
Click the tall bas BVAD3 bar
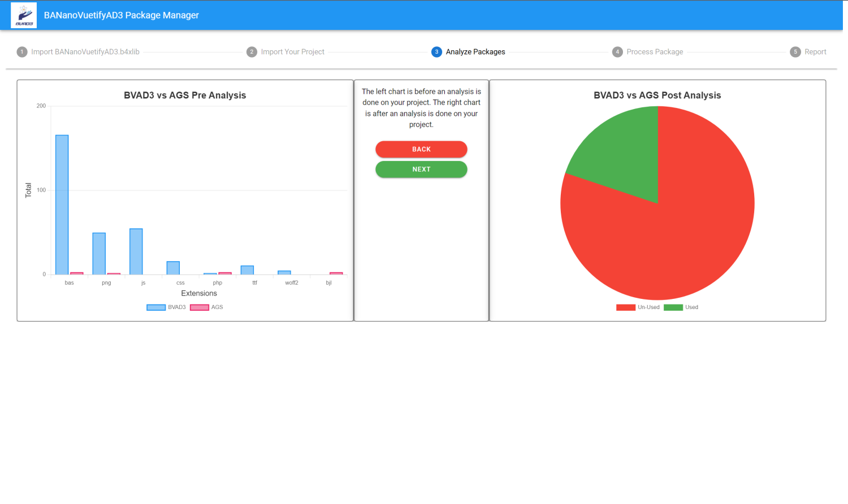62,205
